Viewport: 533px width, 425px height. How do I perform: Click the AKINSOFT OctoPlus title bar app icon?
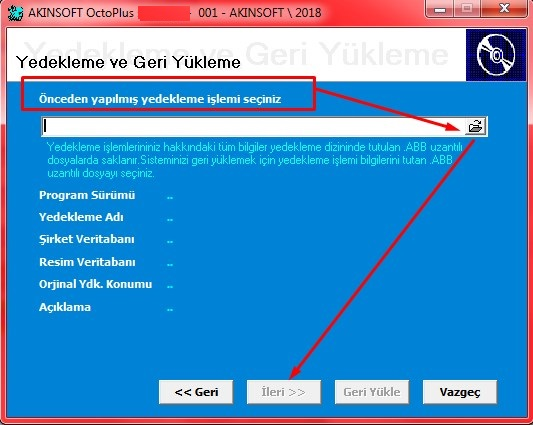[x=15, y=13]
